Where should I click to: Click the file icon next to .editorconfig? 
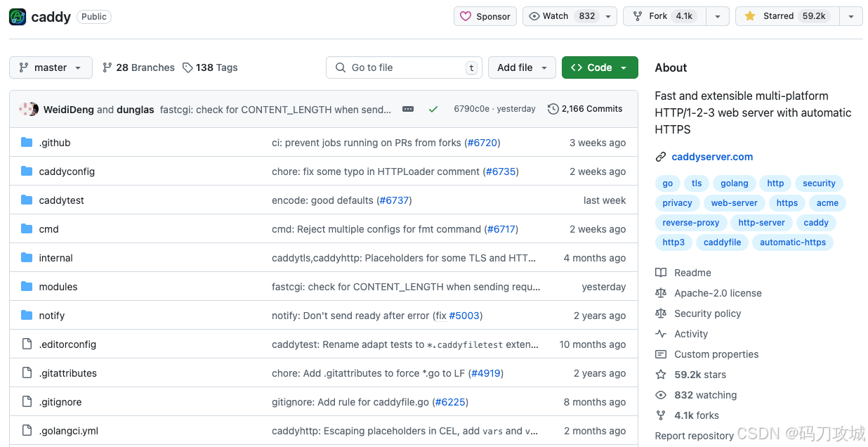[x=27, y=344]
